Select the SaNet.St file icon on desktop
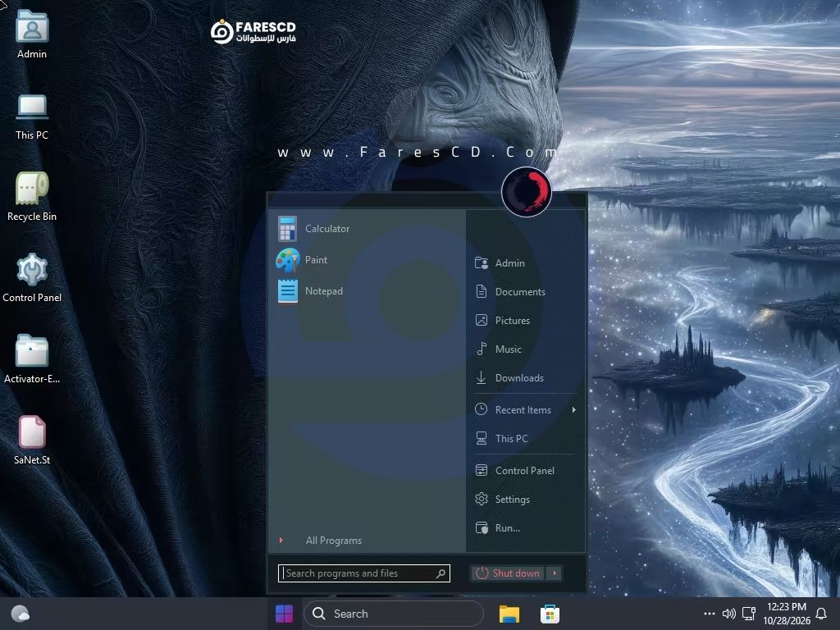Screen dimensions: 840x630 click(32, 441)
